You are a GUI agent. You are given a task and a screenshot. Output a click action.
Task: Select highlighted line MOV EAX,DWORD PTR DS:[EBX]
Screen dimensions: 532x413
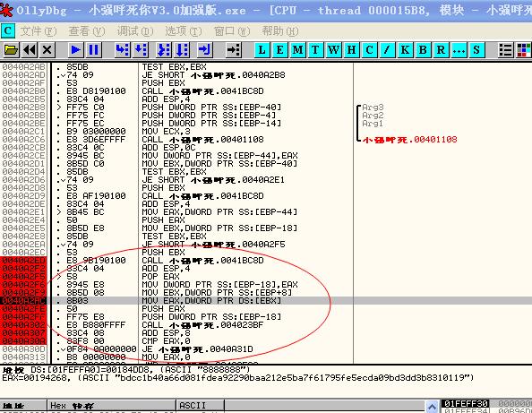click(211, 301)
